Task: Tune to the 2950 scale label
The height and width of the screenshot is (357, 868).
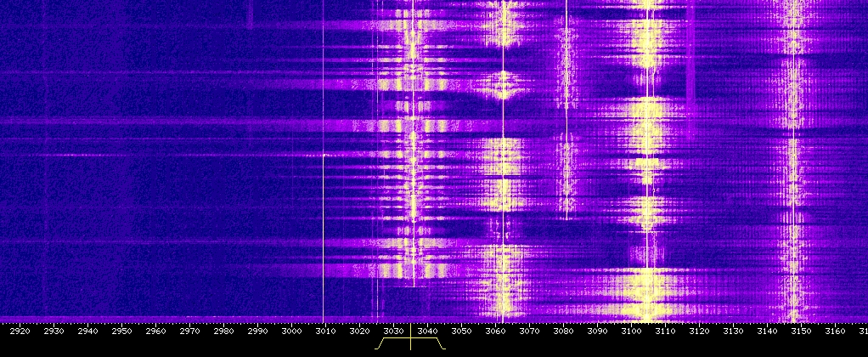Action: (121, 331)
